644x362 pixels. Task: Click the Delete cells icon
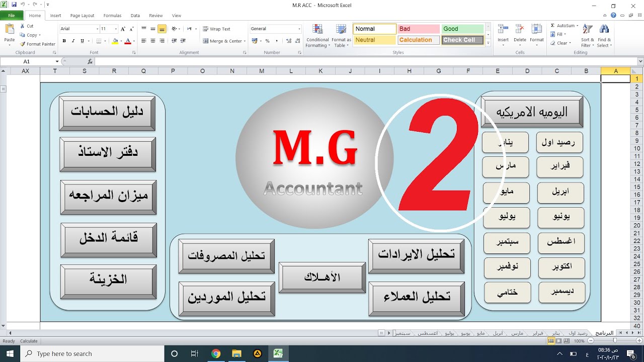tap(520, 30)
